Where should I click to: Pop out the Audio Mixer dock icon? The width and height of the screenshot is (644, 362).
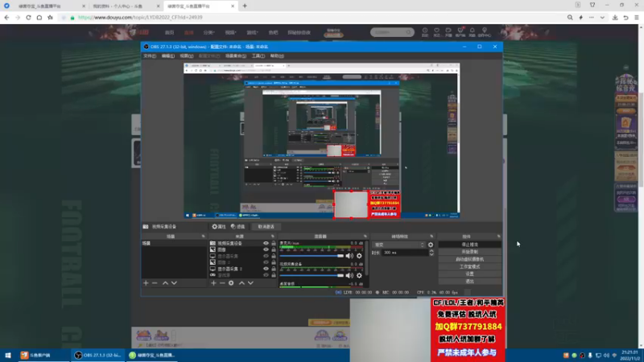click(x=365, y=237)
